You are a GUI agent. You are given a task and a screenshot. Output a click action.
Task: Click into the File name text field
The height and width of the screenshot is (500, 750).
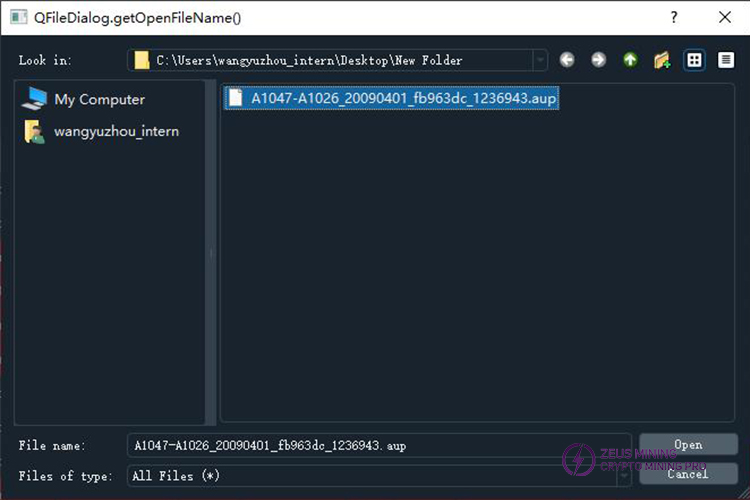[x=378, y=445]
